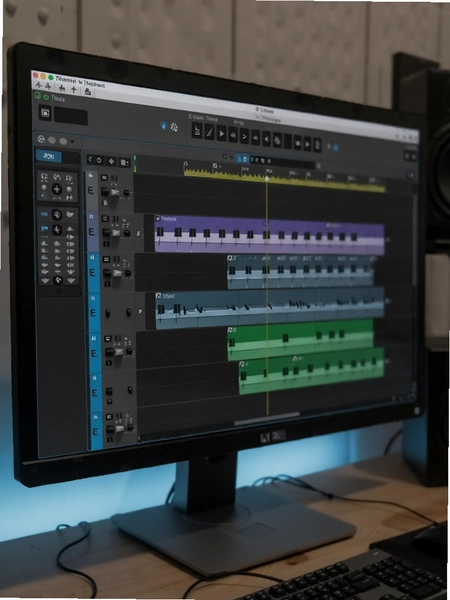Click the refresh cycle icon above the left panel
Screen dimensions: 450x600
pyautogui.click(x=41, y=140)
